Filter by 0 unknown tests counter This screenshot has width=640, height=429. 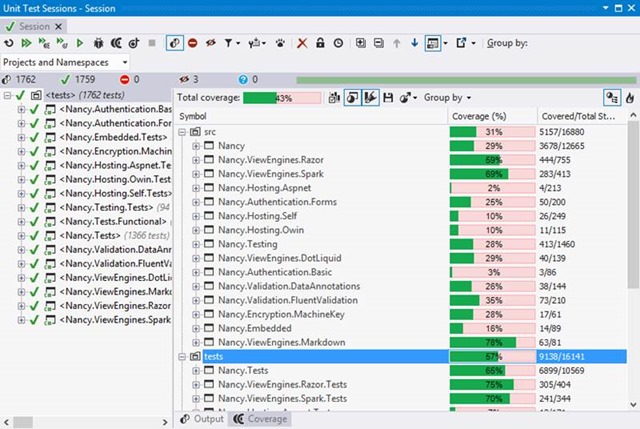click(x=248, y=80)
